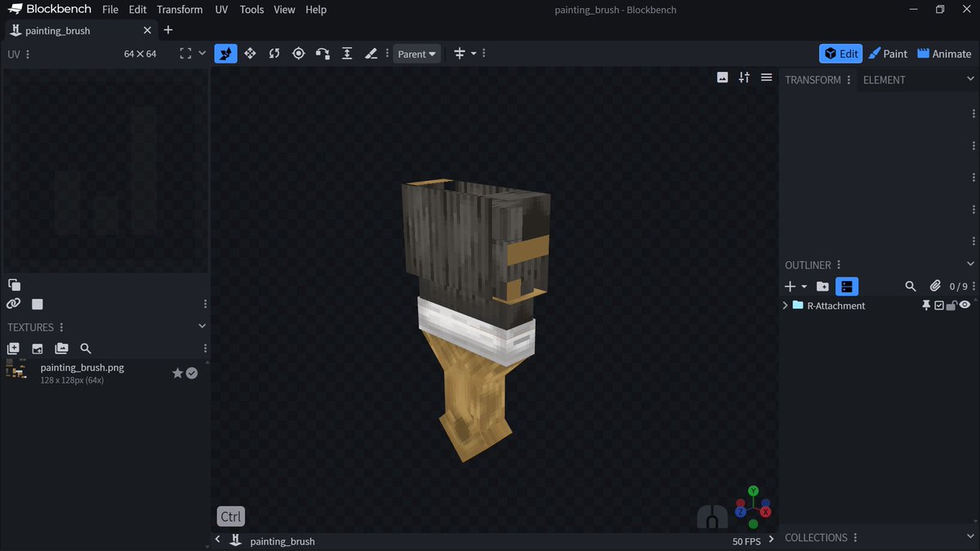Click painting_brush.png texture thumbnail
This screenshot has width=980, height=551.
tap(16, 369)
